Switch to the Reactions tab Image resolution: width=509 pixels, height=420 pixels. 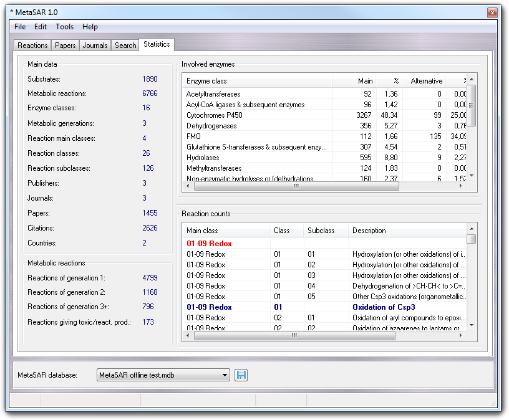click(32, 45)
